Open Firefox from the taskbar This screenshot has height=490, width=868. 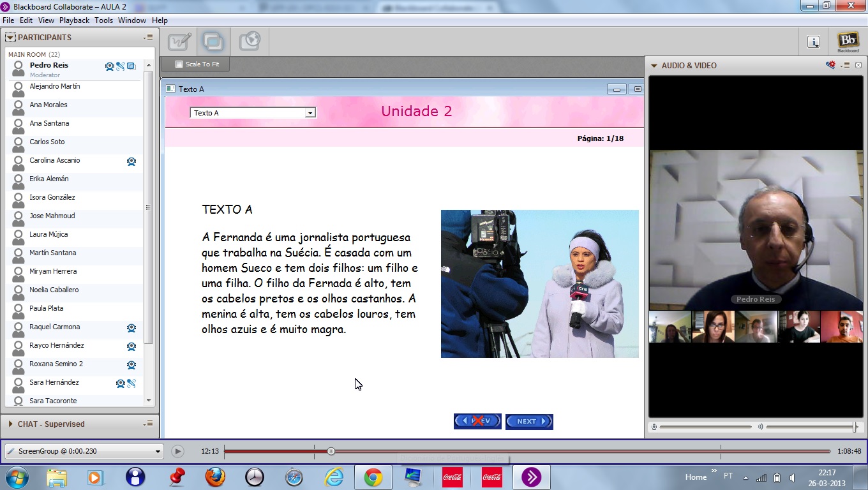coord(215,477)
